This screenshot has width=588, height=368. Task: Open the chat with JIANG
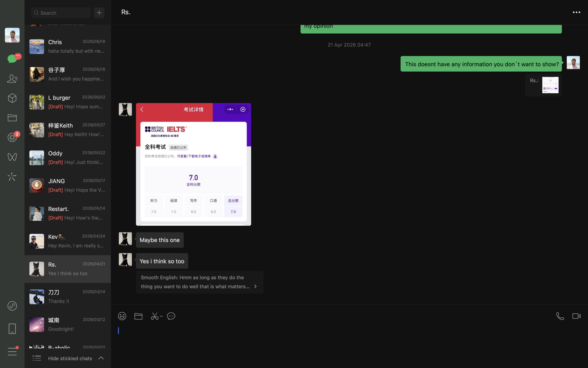coord(68,185)
